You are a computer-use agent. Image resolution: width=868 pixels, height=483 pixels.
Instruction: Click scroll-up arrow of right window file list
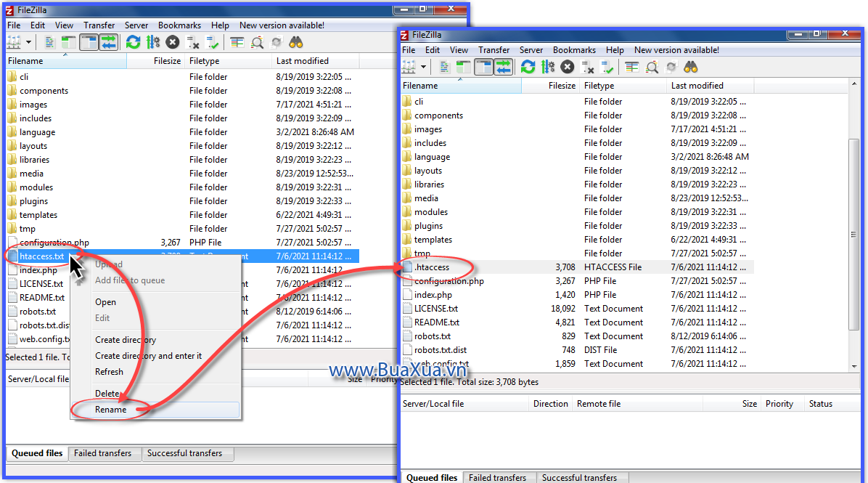(x=854, y=84)
